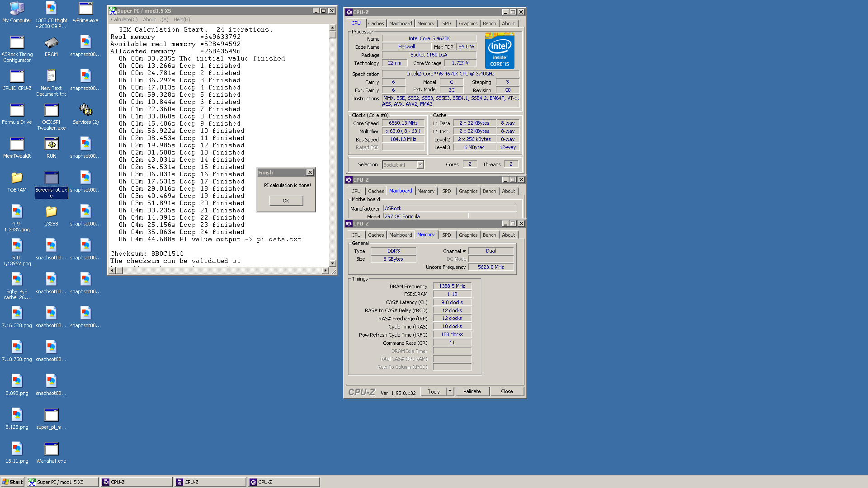Open Help menu in Super PI
The width and height of the screenshot is (868, 488).
(182, 19)
